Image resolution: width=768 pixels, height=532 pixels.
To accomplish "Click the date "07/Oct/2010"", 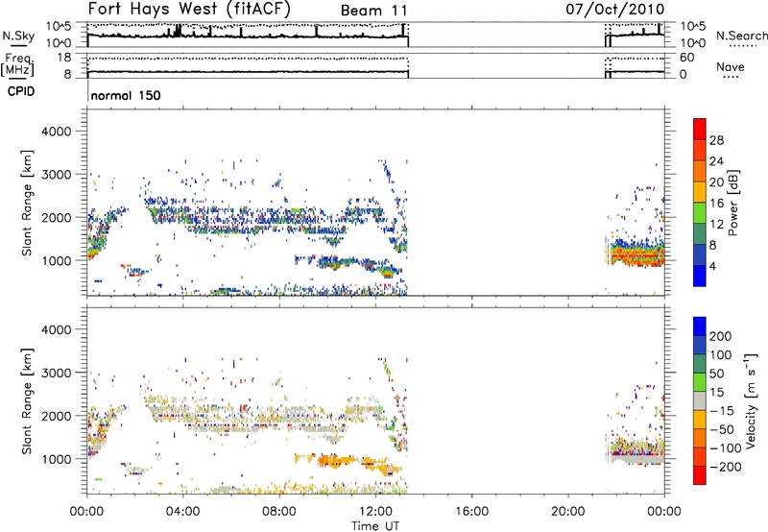I will 615,9.
